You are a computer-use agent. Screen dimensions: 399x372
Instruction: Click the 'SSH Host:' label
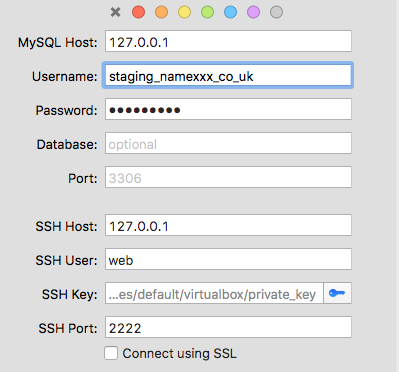click(x=66, y=227)
